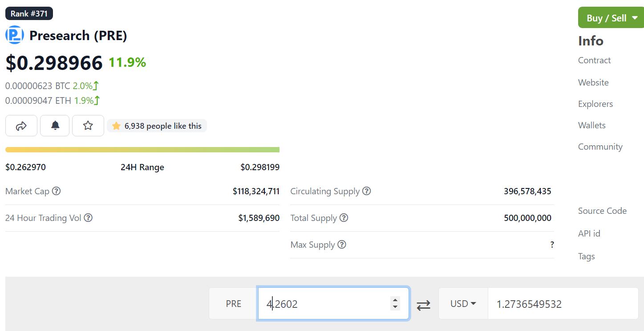
Task: Click the bell price alert icon
Action: 55,126
